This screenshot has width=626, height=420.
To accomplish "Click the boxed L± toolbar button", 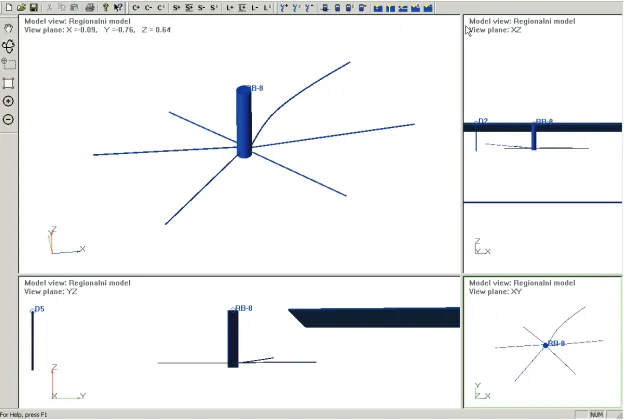I will click(242, 8).
